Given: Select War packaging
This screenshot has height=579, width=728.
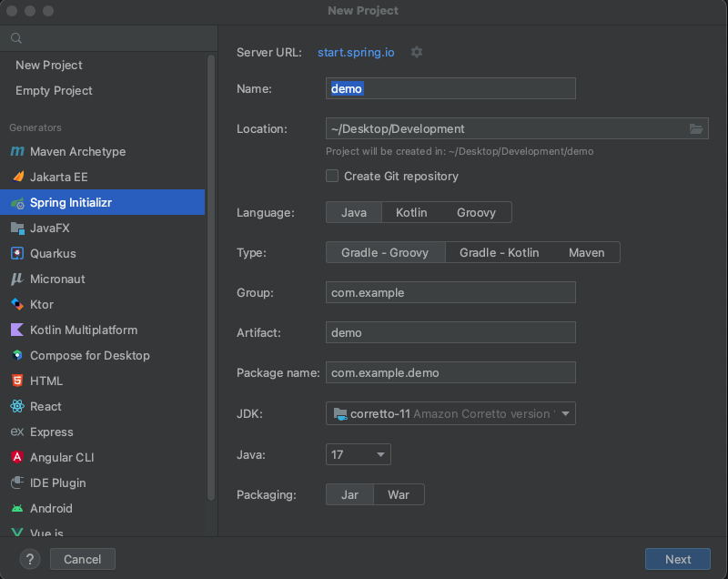Looking at the screenshot, I should point(399,495).
